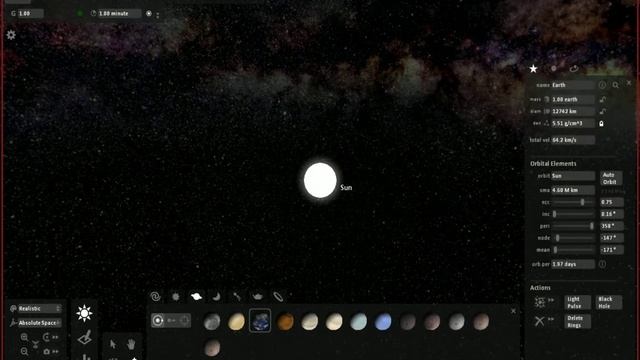Switch to the middle circle properties tab
This screenshot has width=640, height=360.
point(553,69)
